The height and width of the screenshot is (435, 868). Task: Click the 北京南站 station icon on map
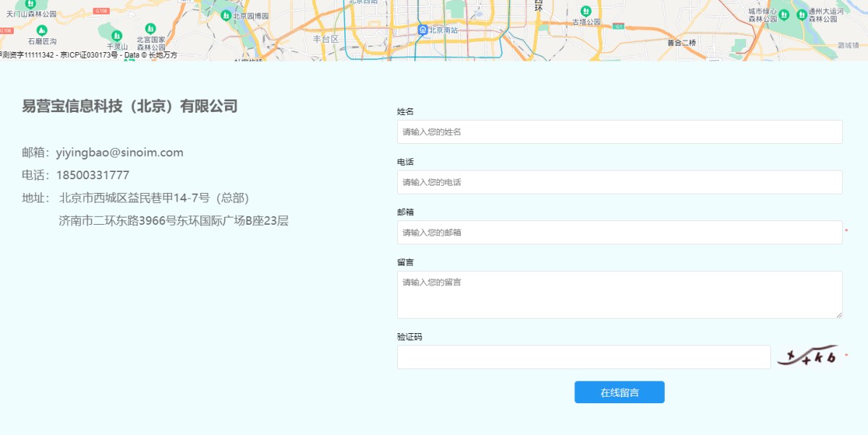(422, 30)
